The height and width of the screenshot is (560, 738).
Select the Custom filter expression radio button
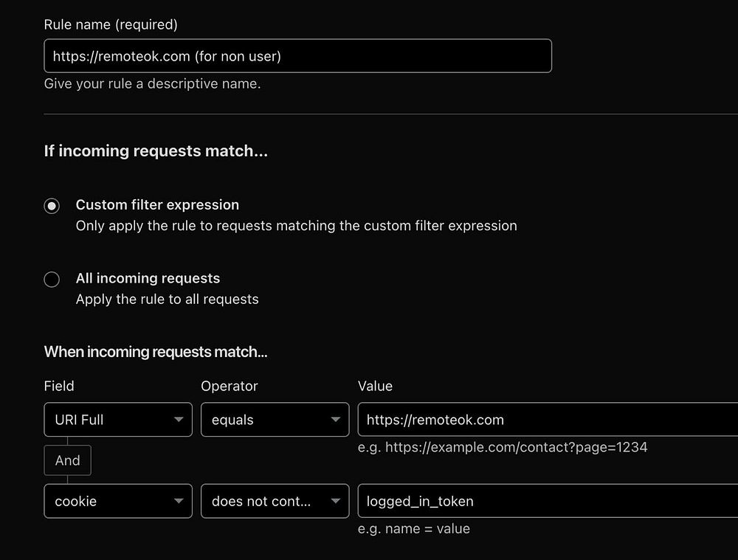click(x=52, y=206)
